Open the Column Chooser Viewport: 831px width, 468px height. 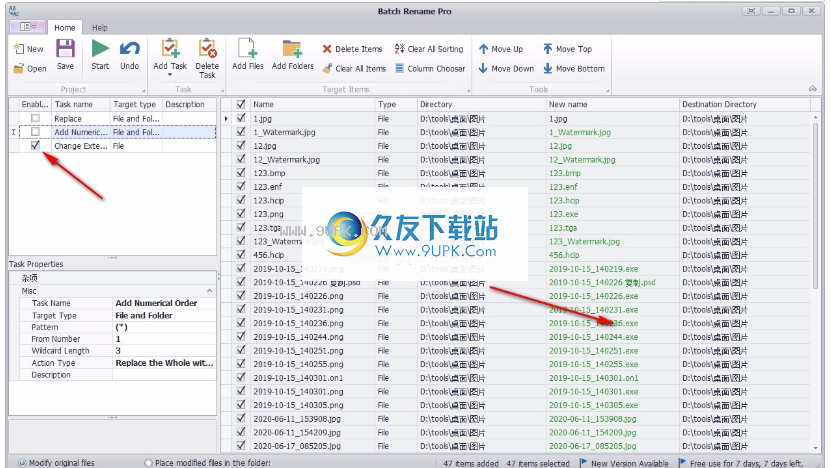pyautogui.click(x=430, y=68)
